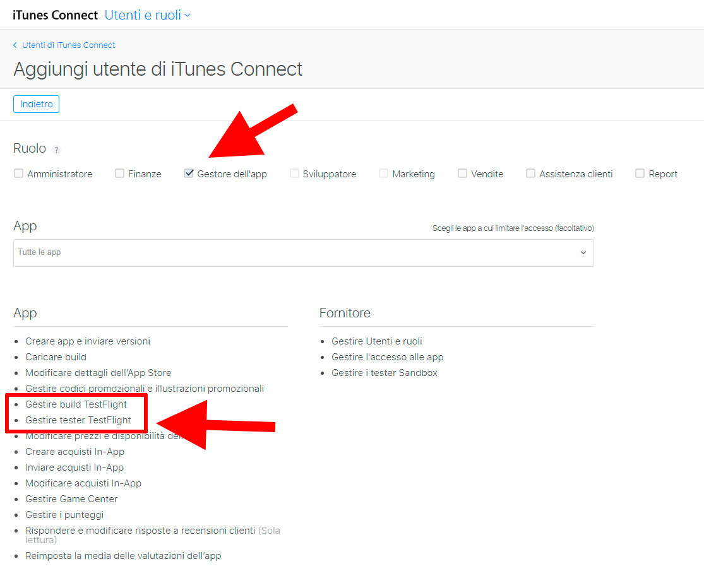Click 'Gestire Utenti e ruoli' under Fornitore
Screen dimensions: 704x588
pos(377,341)
